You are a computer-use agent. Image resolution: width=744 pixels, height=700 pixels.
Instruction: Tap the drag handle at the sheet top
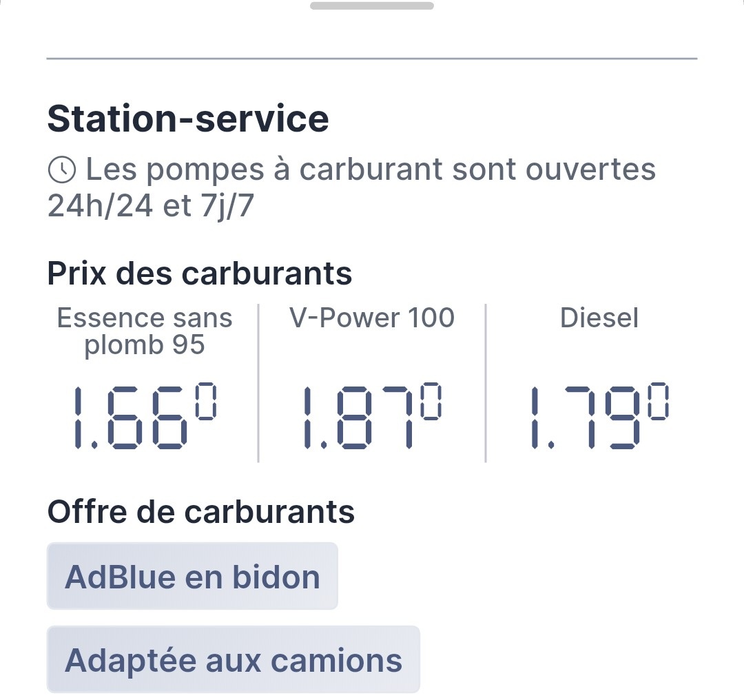click(x=372, y=6)
